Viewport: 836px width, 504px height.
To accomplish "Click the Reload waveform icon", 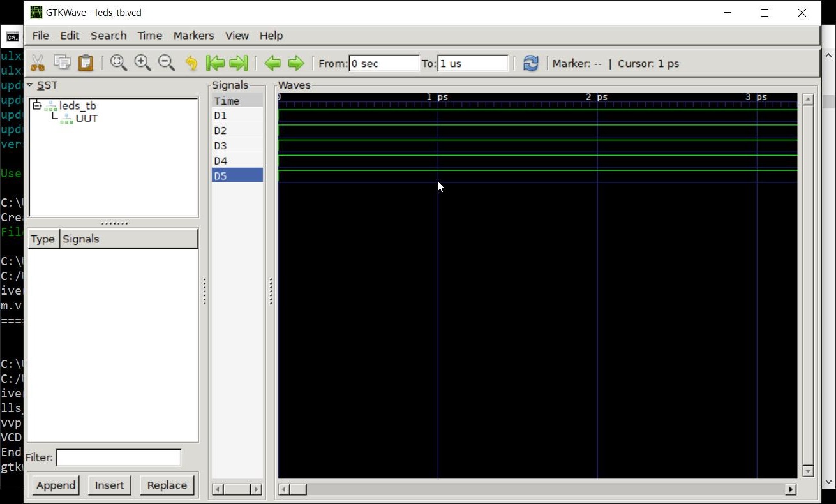I will coord(530,63).
